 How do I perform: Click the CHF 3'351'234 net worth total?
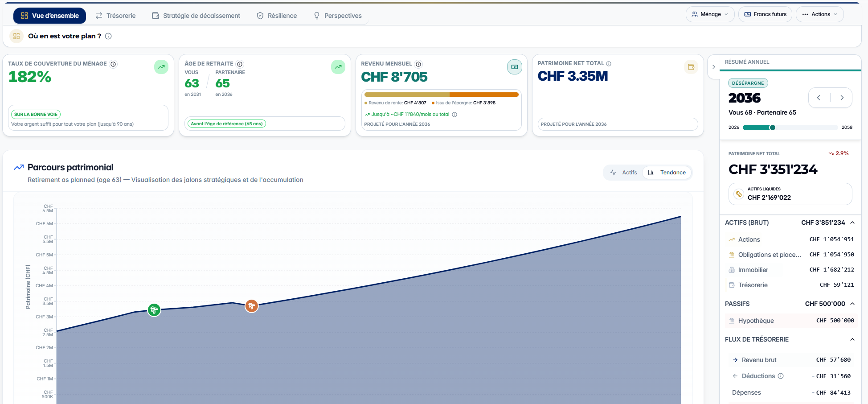click(773, 169)
